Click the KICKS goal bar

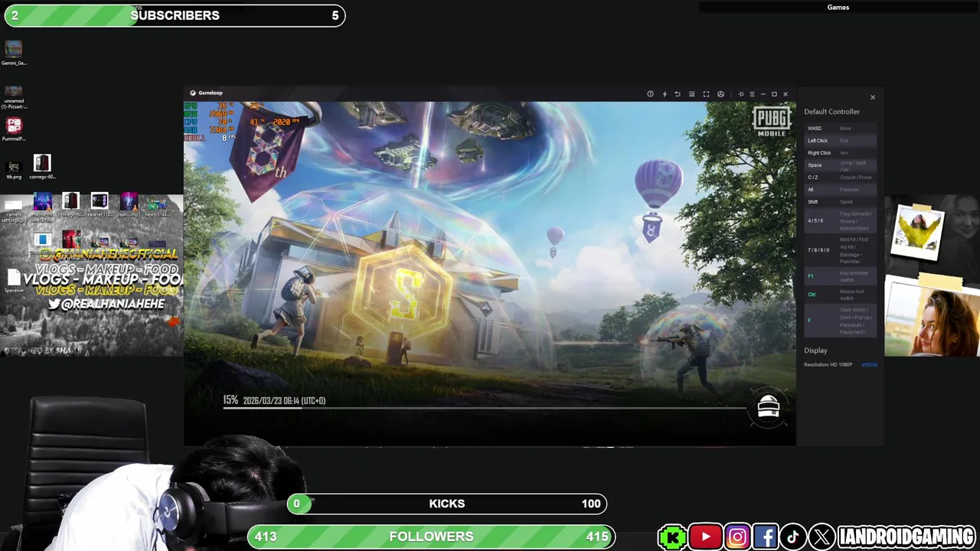(x=447, y=504)
